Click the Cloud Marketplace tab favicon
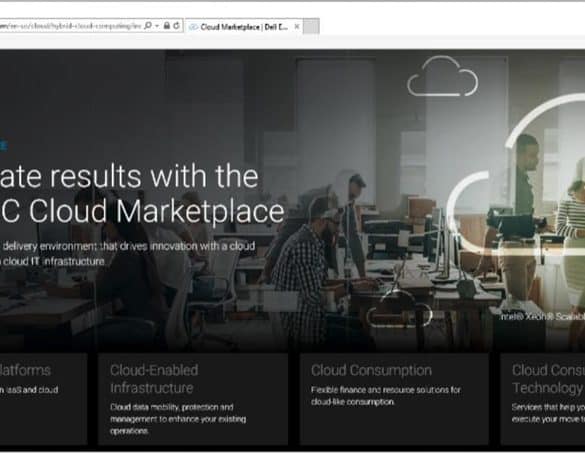Image resolution: width=585 pixels, height=453 pixels. click(x=193, y=27)
